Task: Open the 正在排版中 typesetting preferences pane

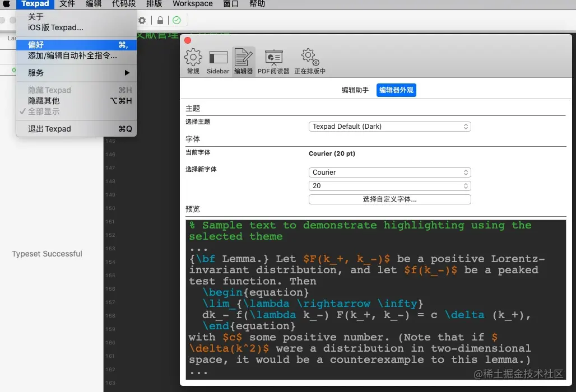Action: 310,61
